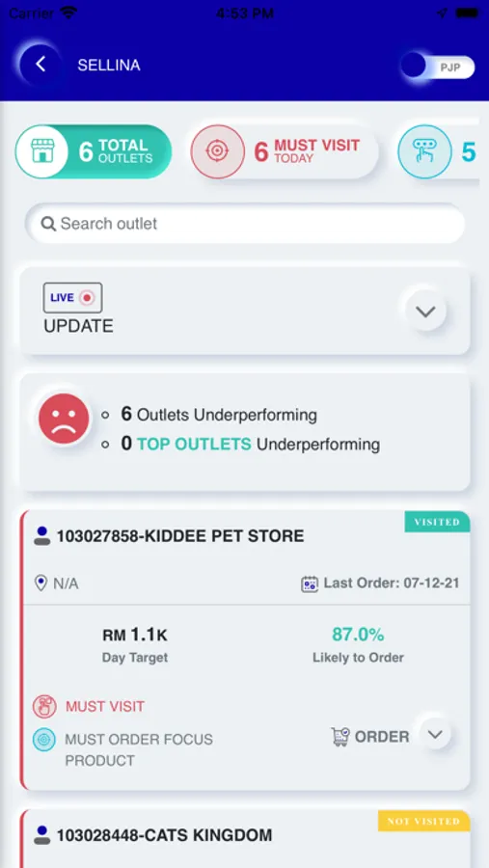Tap the red sad face icon

64,419
